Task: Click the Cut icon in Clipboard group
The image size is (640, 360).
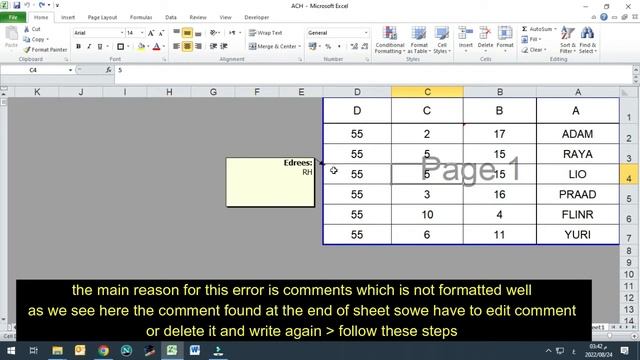Action: pos(27,29)
